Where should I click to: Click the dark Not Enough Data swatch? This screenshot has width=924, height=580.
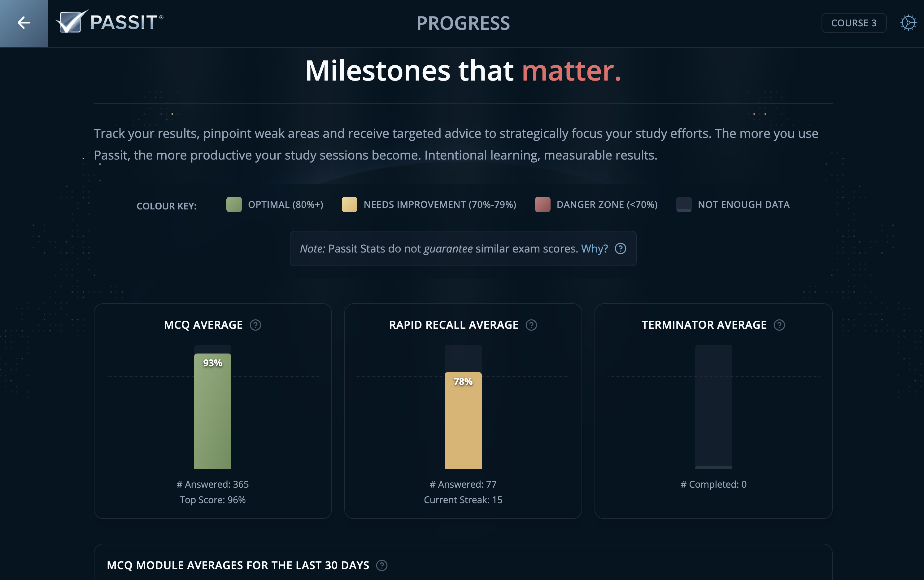[684, 204]
